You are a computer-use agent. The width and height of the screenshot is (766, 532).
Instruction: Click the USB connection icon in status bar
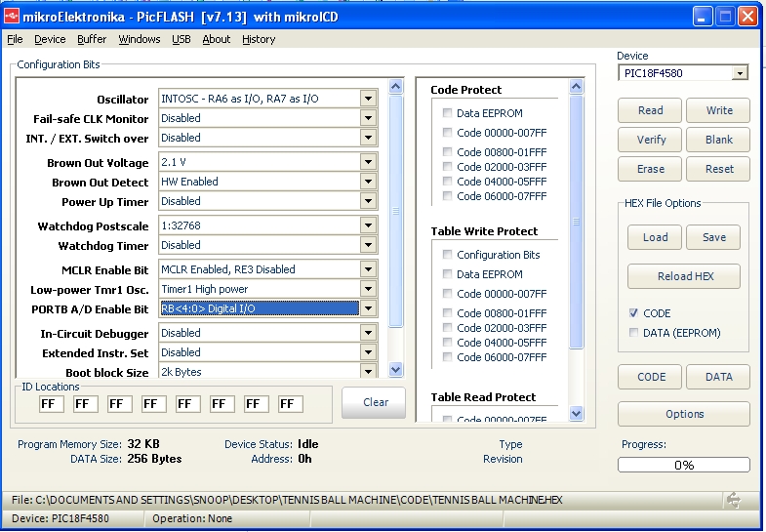[734, 500]
